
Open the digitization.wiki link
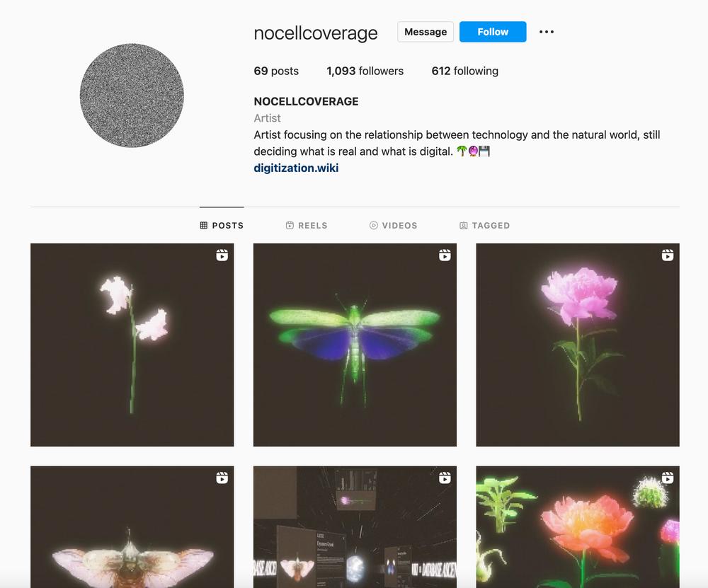point(296,168)
